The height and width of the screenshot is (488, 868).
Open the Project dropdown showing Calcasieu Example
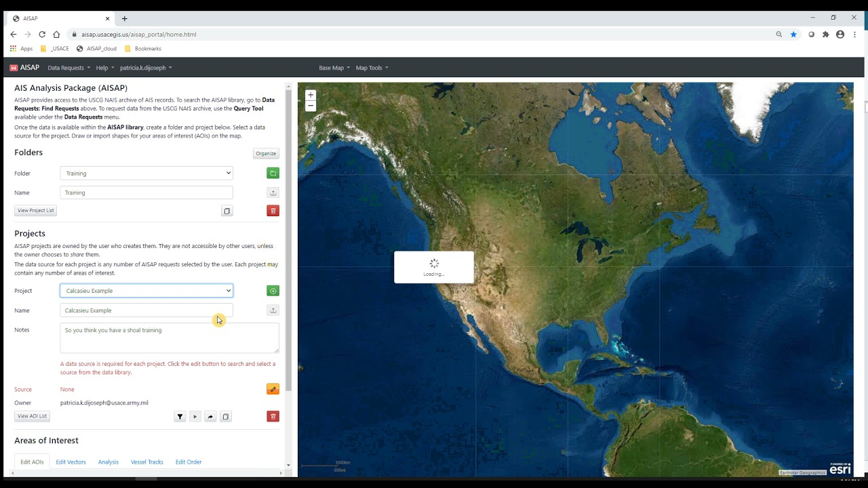146,291
